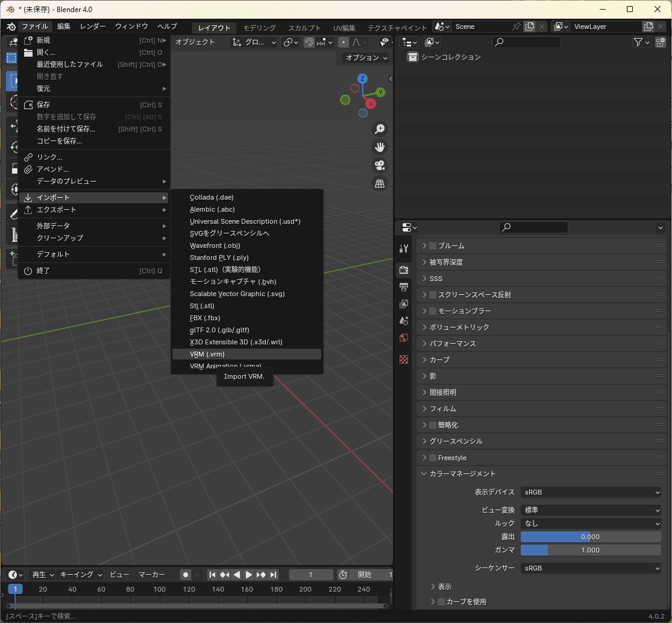Screen dimensions: 672x623
Task: Open the Scene properties tab icon
Action: tap(404, 321)
